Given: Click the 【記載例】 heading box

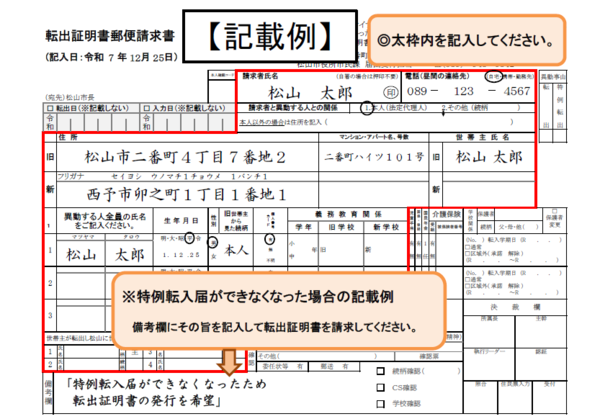Looking at the screenshot, I should (x=270, y=36).
